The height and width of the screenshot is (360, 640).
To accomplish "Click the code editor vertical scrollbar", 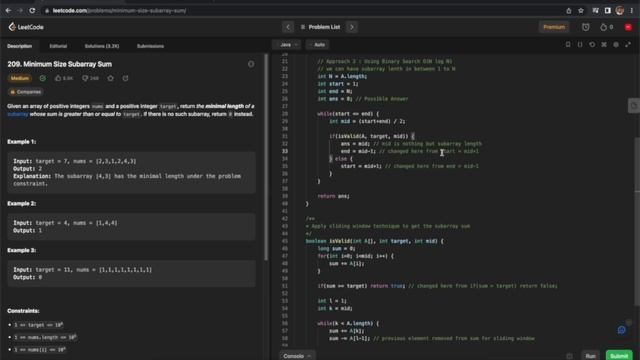I will (638, 222).
